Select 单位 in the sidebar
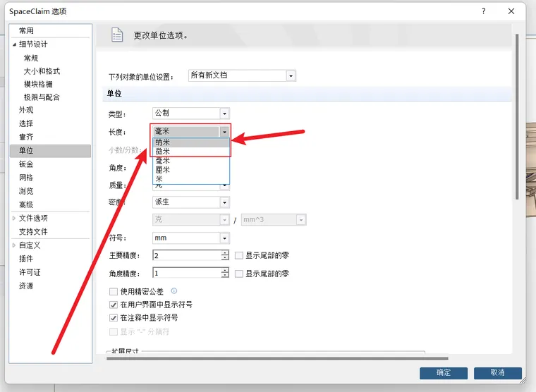The height and width of the screenshot is (392, 536). coord(51,151)
